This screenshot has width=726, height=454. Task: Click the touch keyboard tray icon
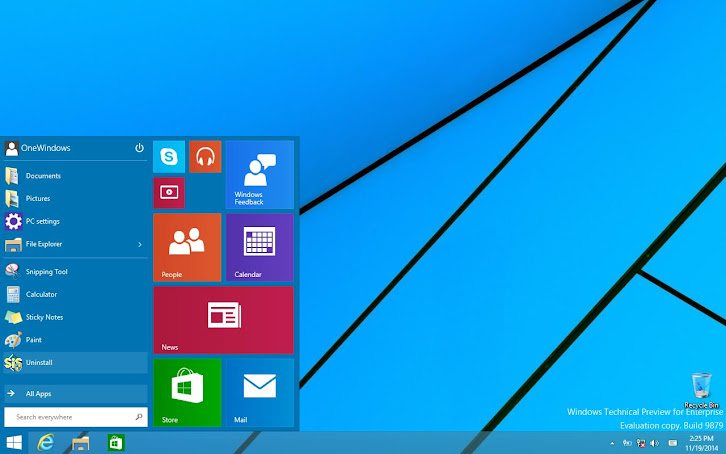pyautogui.click(x=673, y=443)
